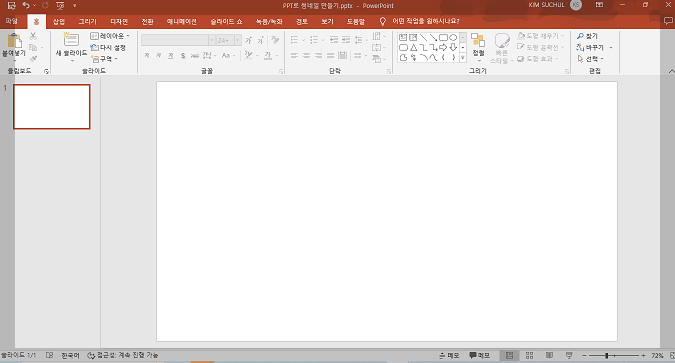
Task: Open the 파일 (File) tab
Action: pos(11,21)
